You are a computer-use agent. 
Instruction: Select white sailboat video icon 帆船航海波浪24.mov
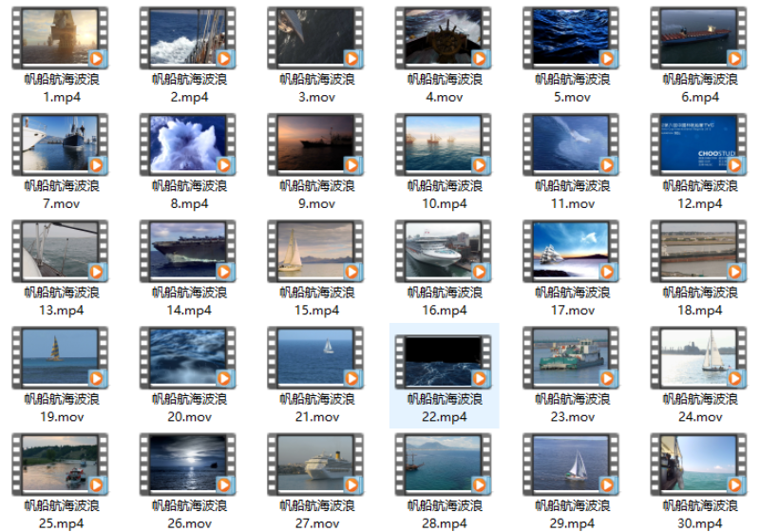coord(698,357)
